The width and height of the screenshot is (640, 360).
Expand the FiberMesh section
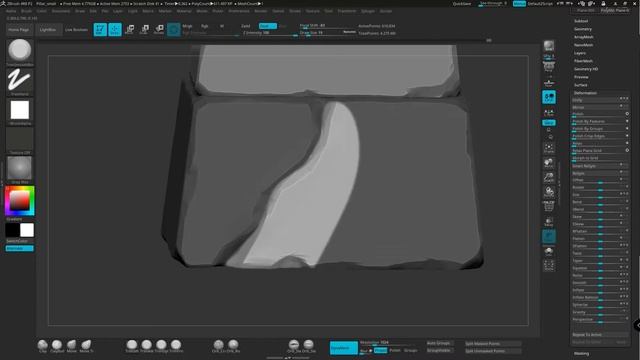coord(583,61)
